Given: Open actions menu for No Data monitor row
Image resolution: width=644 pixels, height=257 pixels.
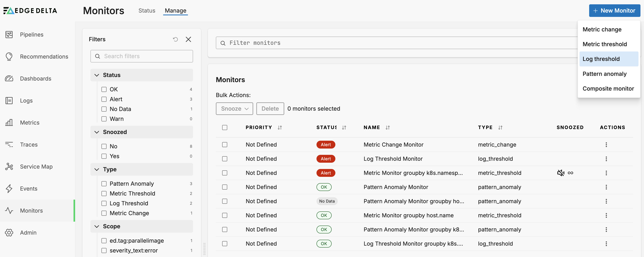Looking at the screenshot, I should pos(606,201).
